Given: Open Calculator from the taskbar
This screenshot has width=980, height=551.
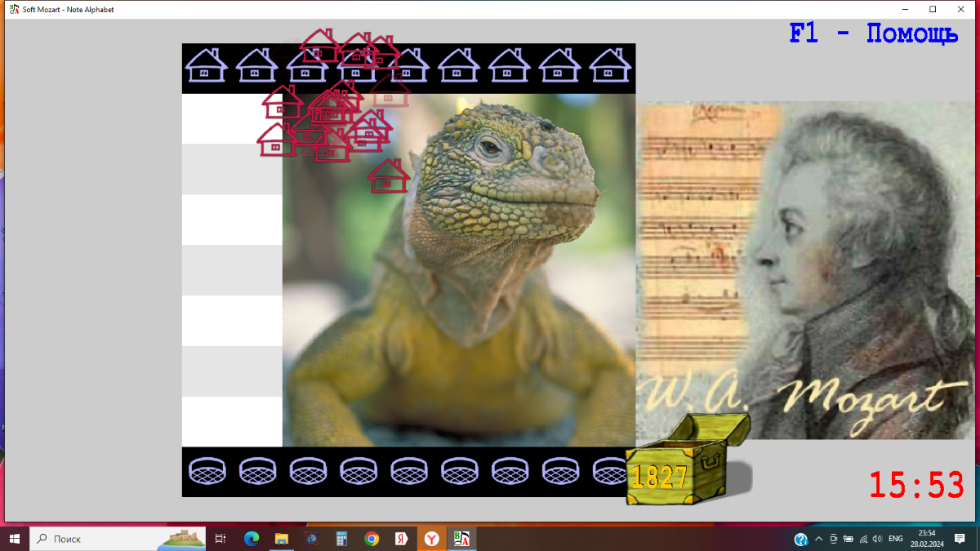Looking at the screenshot, I should tap(341, 539).
